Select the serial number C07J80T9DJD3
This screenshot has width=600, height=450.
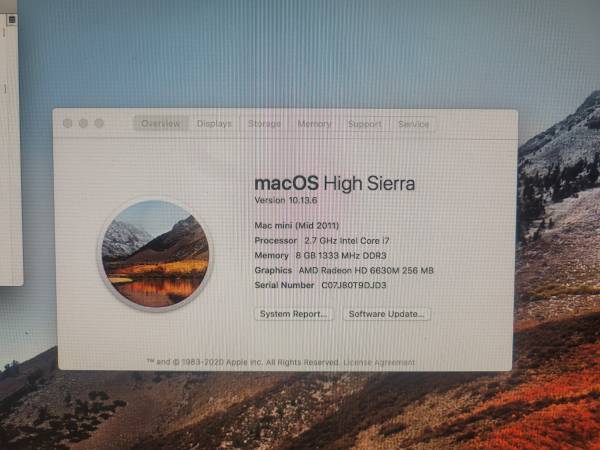(354, 285)
